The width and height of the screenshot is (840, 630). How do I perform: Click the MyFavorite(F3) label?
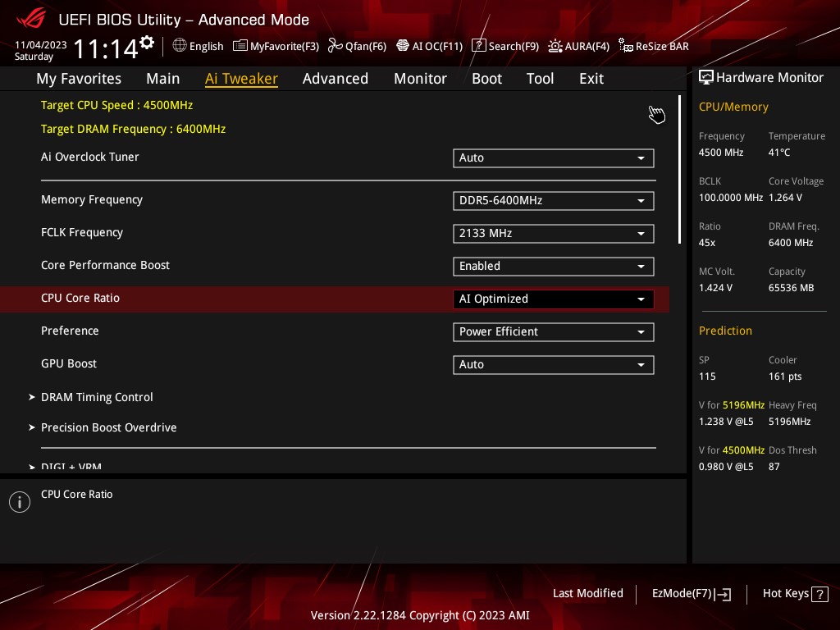click(285, 46)
